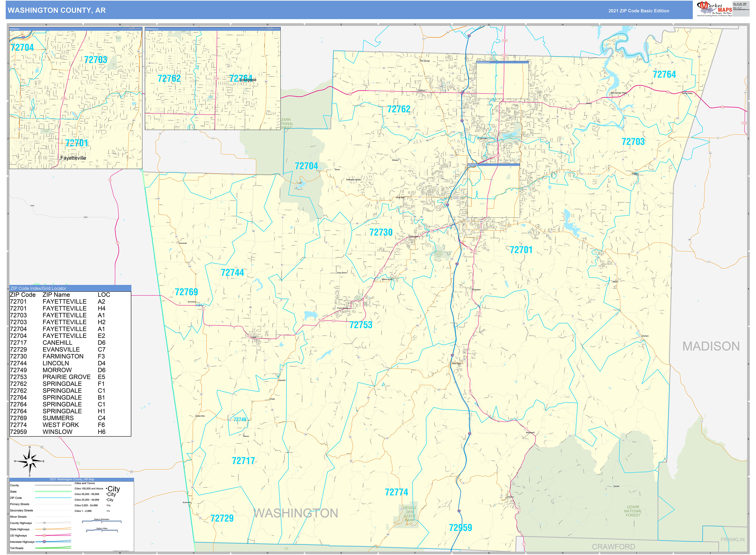Click the Fayetteville city label in the inset
756x555 pixels.
pyautogui.click(x=73, y=158)
